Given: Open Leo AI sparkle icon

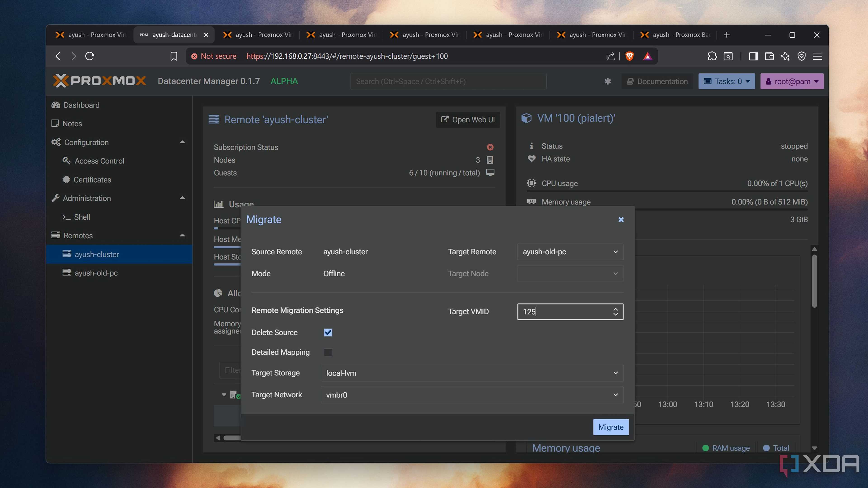Looking at the screenshot, I should 785,56.
